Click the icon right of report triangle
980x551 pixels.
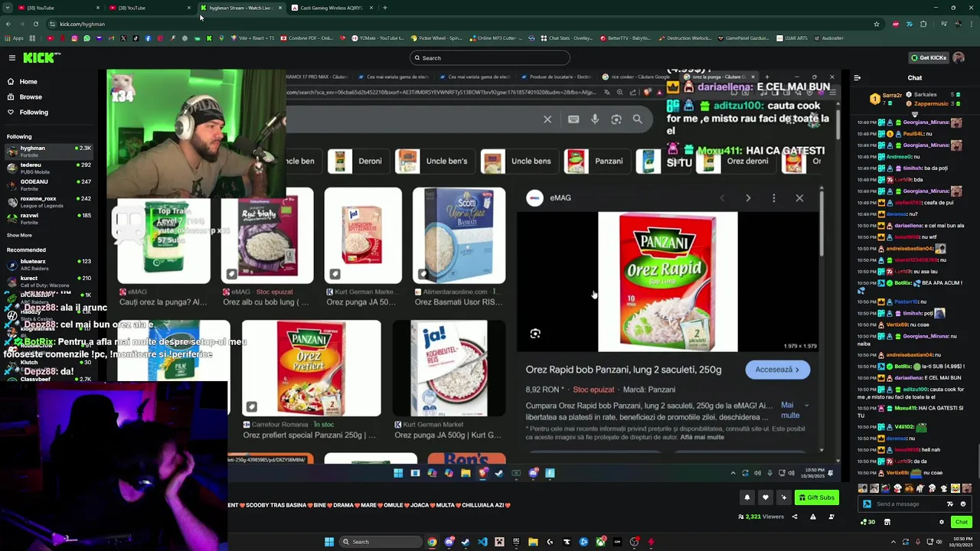[831, 517]
